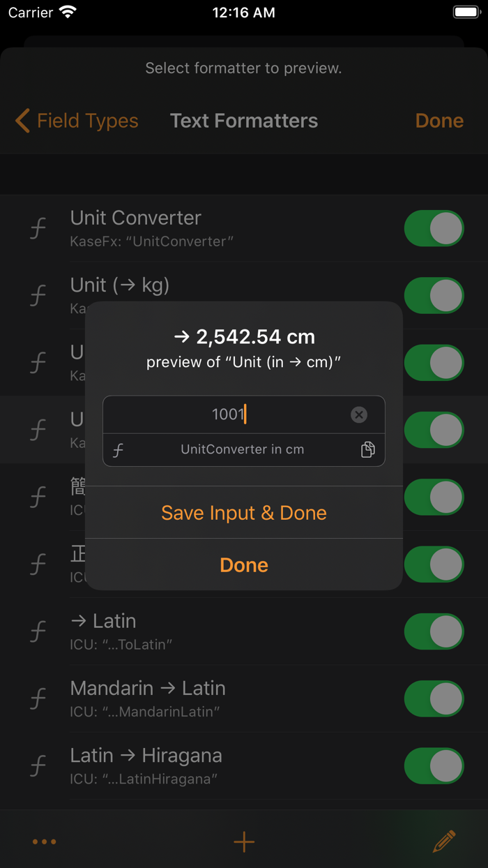The height and width of the screenshot is (868, 488).
Task: Tap the function icon next to Unit Converter
Action: pos(38,228)
